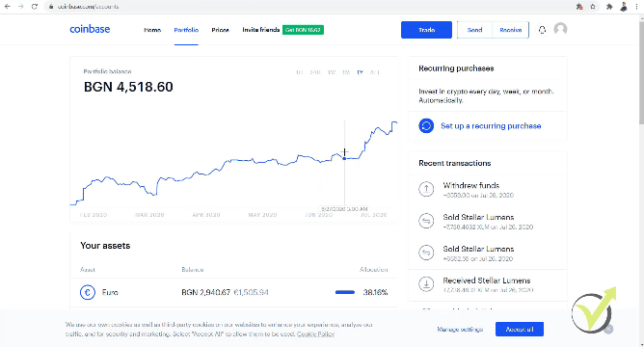Image resolution: width=644 pixels, height=347 pixels.
Task: Click the chart data point marker
Action: pyautogui.click(x=344, y=158)
